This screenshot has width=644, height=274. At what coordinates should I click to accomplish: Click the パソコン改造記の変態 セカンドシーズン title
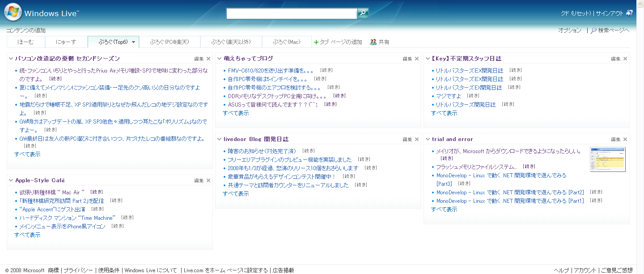coord(68,59)
